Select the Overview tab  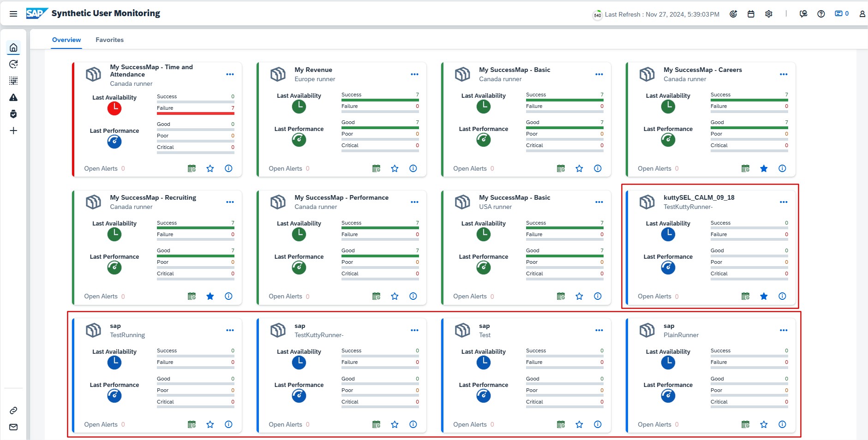pos(66,40)
